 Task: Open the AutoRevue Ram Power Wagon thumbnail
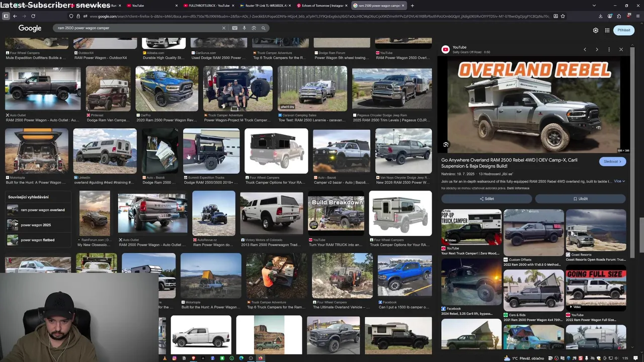[x=214, y=214]
